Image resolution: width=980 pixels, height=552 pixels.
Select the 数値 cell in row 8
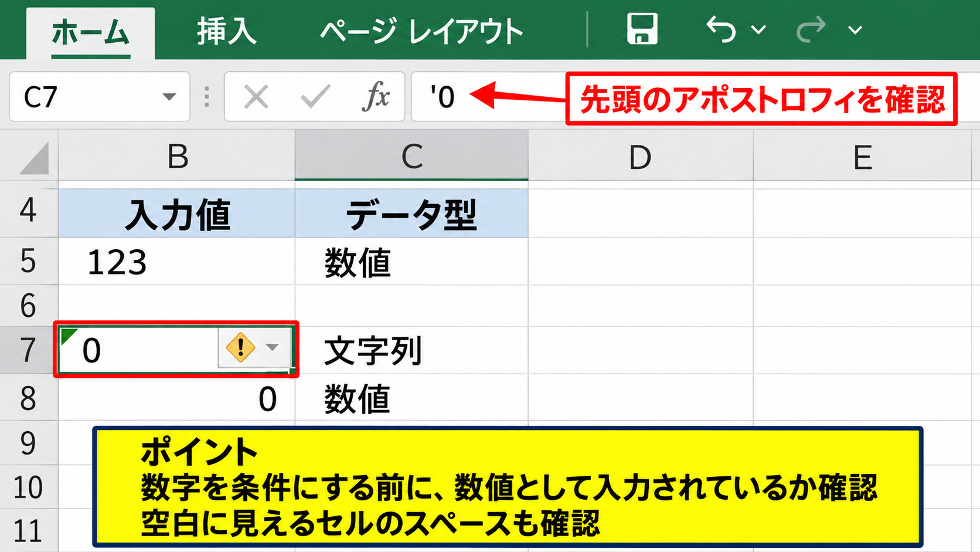pyautogui.click(x=411, y=398)
